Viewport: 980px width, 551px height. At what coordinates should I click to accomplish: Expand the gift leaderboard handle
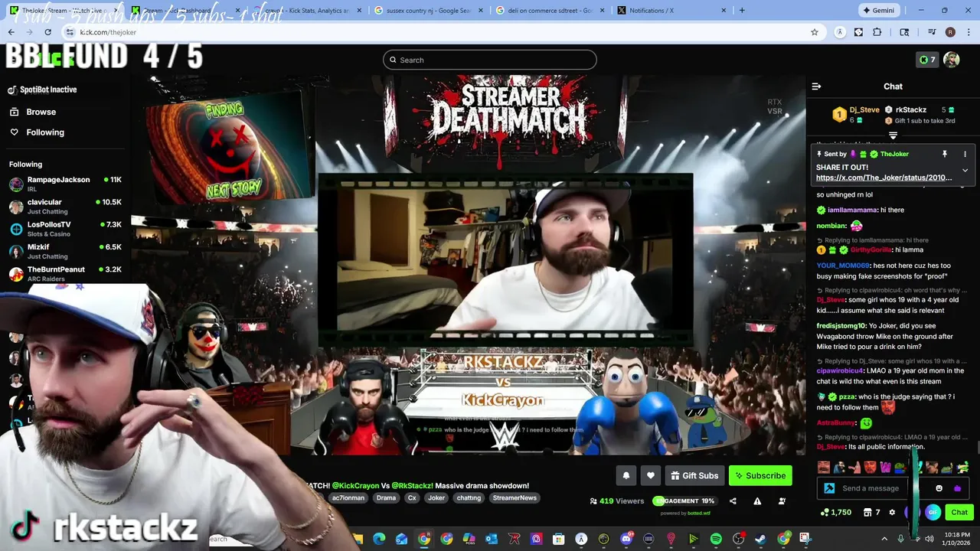893,135
